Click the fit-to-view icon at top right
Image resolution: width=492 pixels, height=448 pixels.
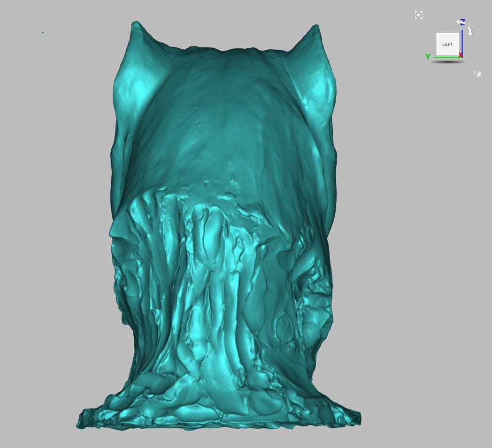click(x=419, y=15)
